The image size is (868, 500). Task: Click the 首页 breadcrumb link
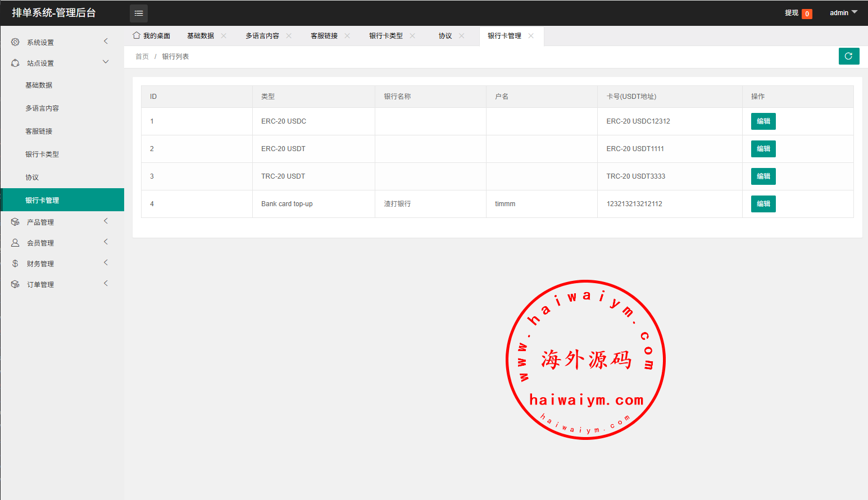[x=142, y=57]
